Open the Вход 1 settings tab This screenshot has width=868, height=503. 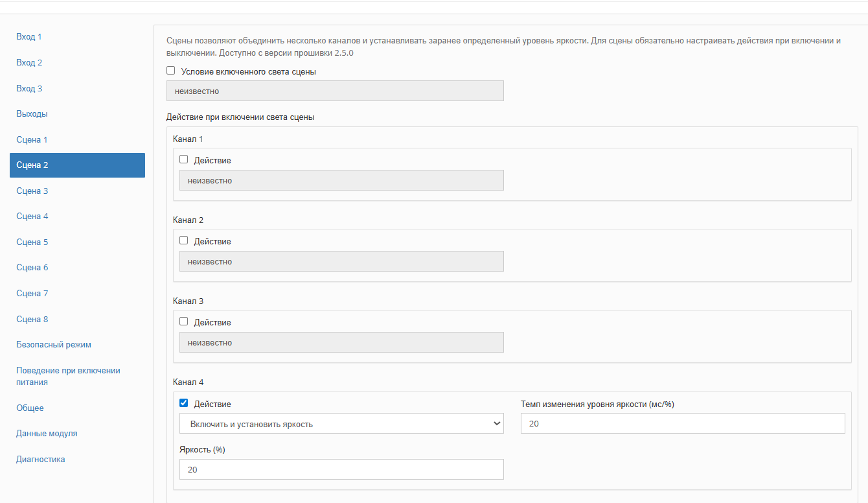pyautogui.click(x=29, y=37)
